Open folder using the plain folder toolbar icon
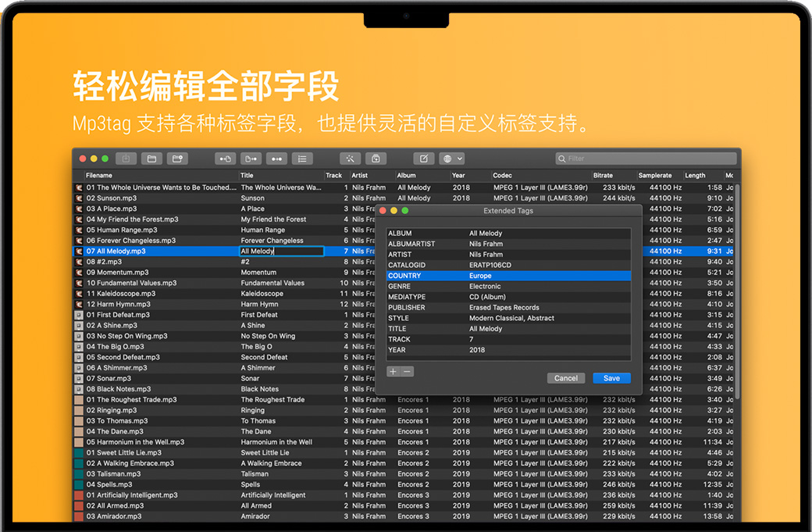The image size is (812, 532). point(151,159)
